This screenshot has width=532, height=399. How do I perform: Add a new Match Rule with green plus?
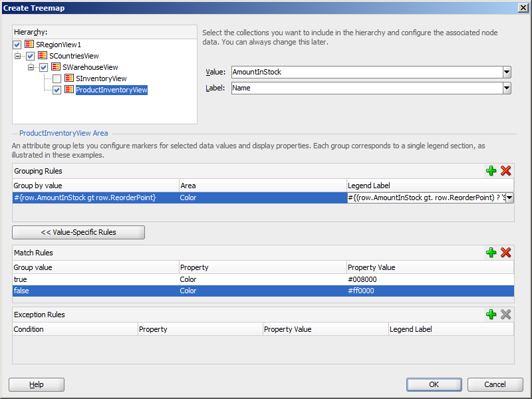coord(491,253)
